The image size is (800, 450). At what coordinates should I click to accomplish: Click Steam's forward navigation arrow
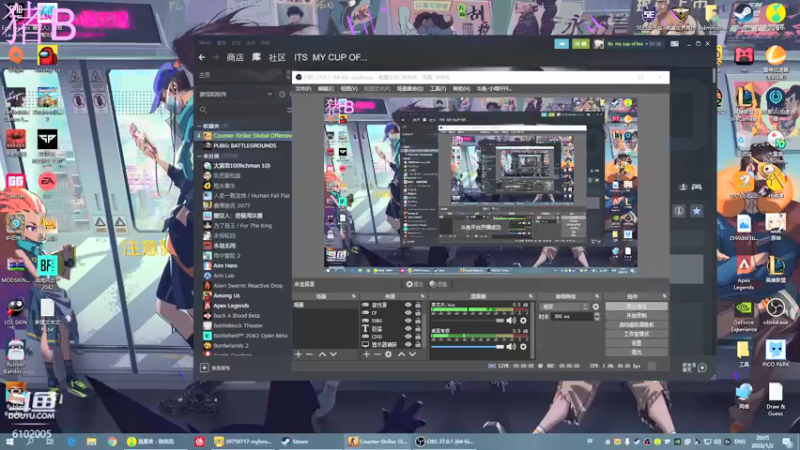point(215,57)
